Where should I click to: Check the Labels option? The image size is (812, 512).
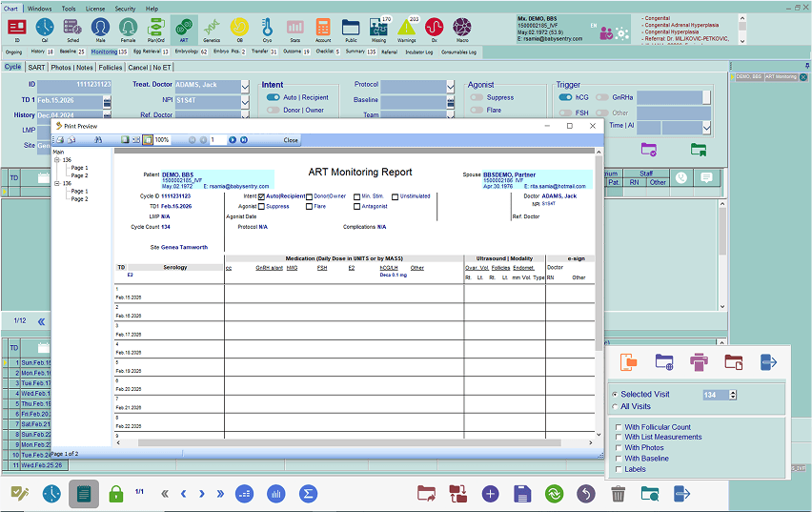tap(619, 469)
